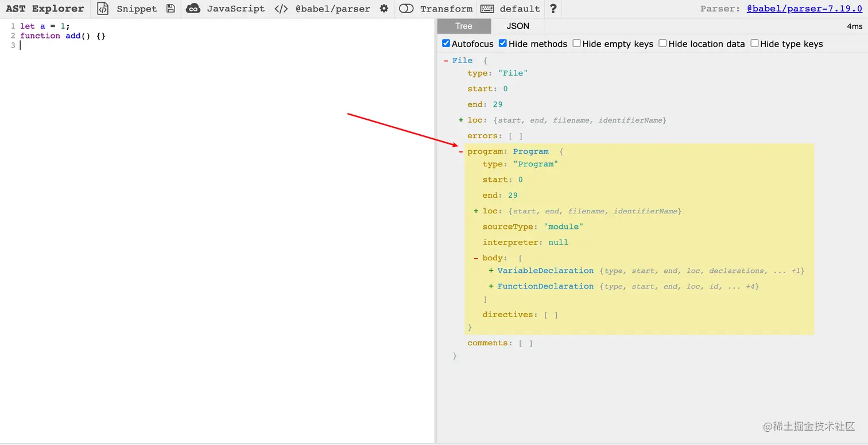Click the keyboard keymap icon

tap(487, 9)
